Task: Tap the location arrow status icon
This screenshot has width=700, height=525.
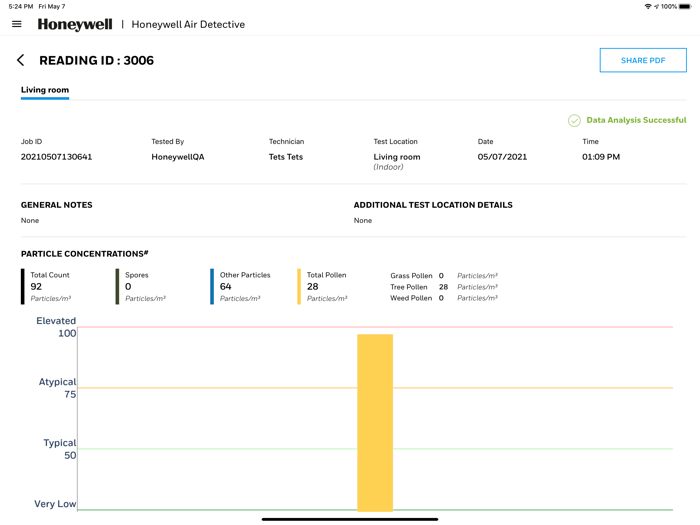Action: [x=656, y=6]
